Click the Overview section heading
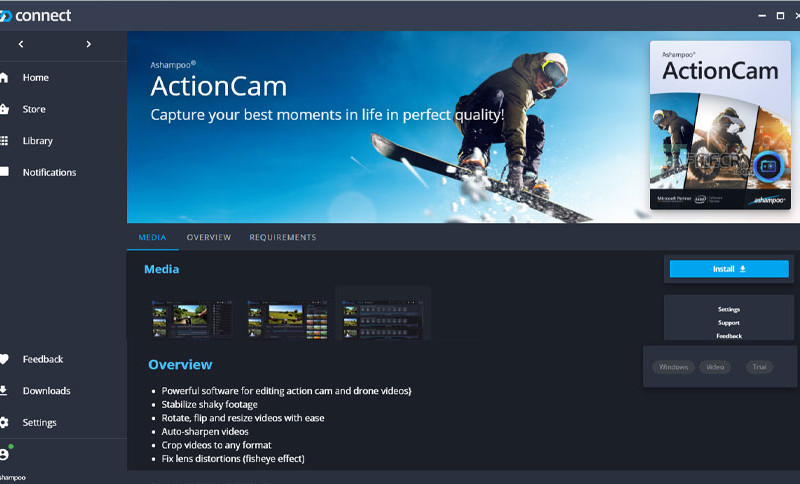 pyautogui.click(x=180, y=365)
